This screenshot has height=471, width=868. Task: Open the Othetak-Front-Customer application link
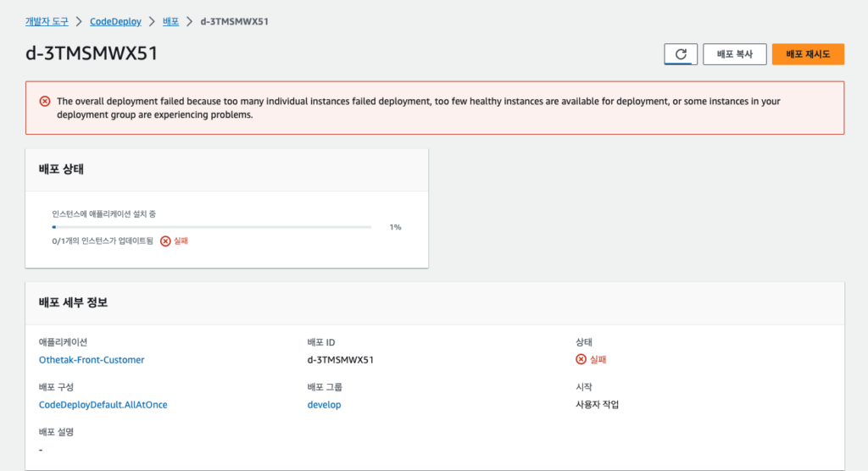point(92,359)
